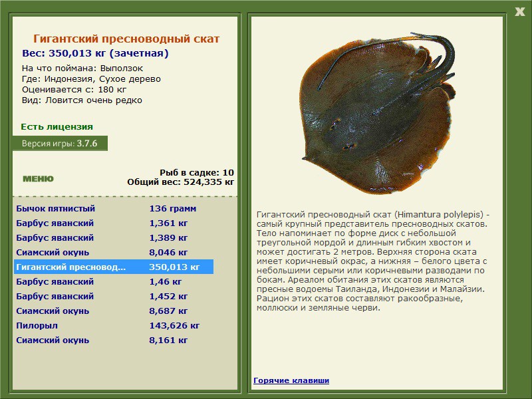
Task: Open the МЕНЮ button
Action: pyautogui.click(x=38, y=179)
